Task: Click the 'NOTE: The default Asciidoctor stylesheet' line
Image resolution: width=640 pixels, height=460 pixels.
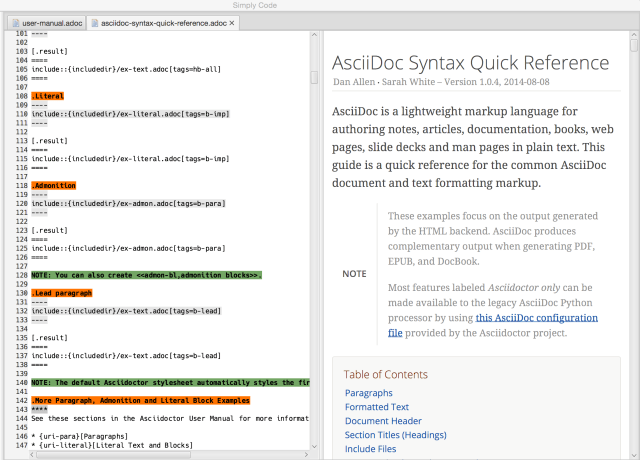Action: tap(171, 382)
